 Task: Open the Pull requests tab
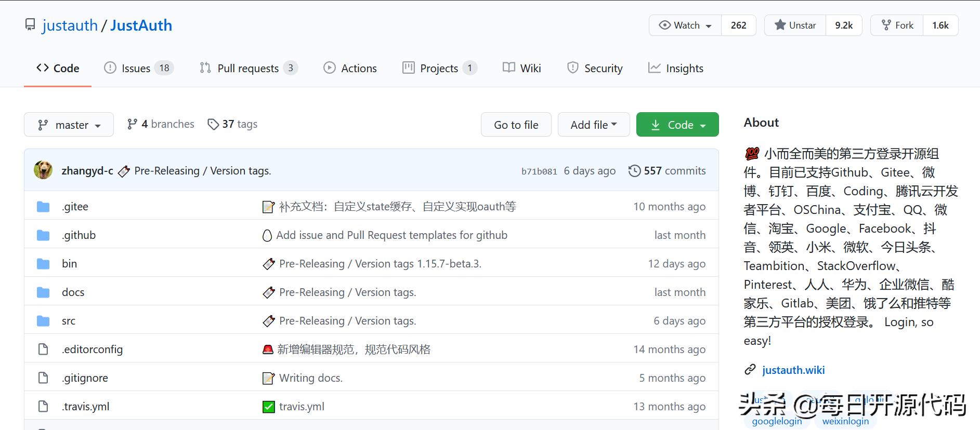click(249, 68)
